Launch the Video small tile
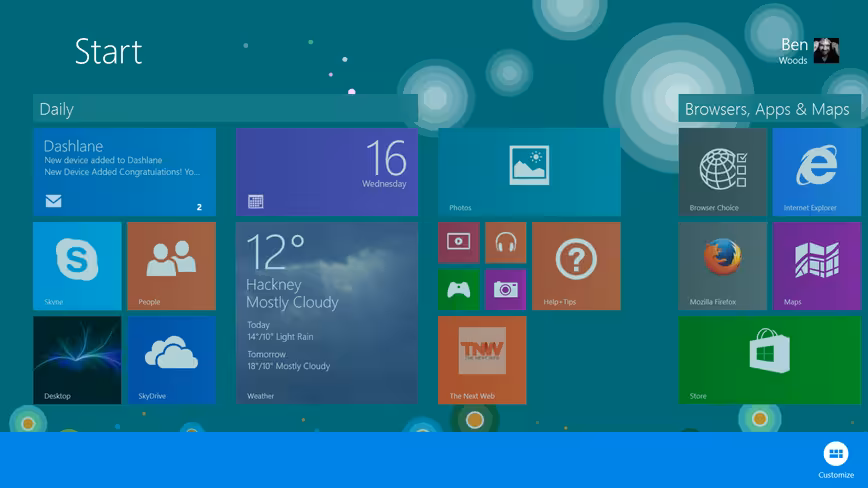Screen dimensions: 868x488 pos(459,242)
